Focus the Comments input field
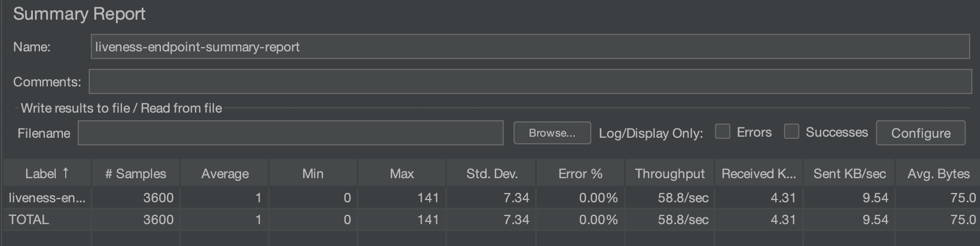The height and width of the screenshot is (246, 980). [x=530, y=81]
